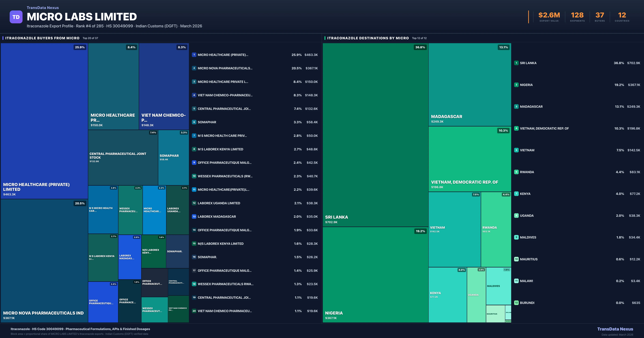This screenshot has height=338, width=644.
Task: Click rank badge 13 beside Laborex Madagascar
Action: pyautogui.click(x=194, y=216)
